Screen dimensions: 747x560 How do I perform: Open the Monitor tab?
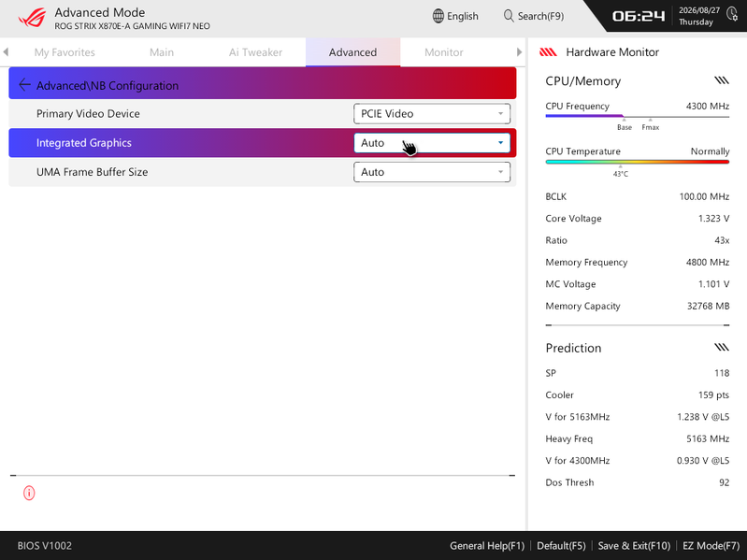pyautogui.click(x=443, y=52)
